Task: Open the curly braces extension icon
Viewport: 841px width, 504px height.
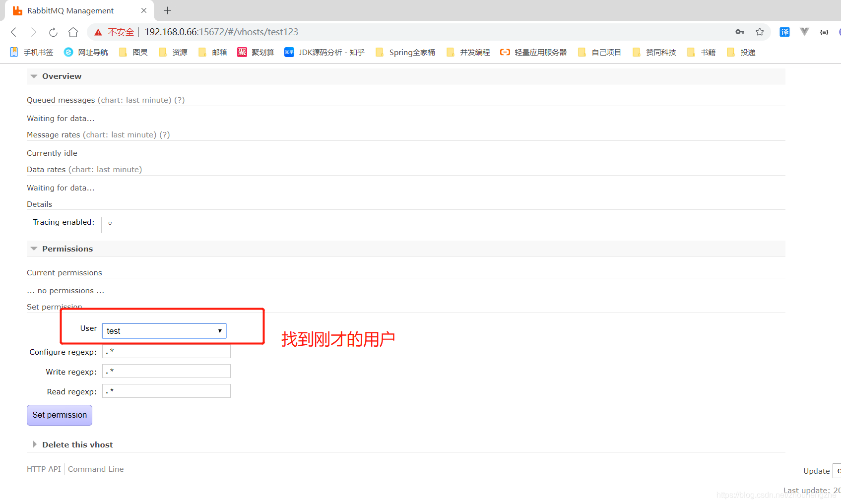Action: tap(824, 32)
